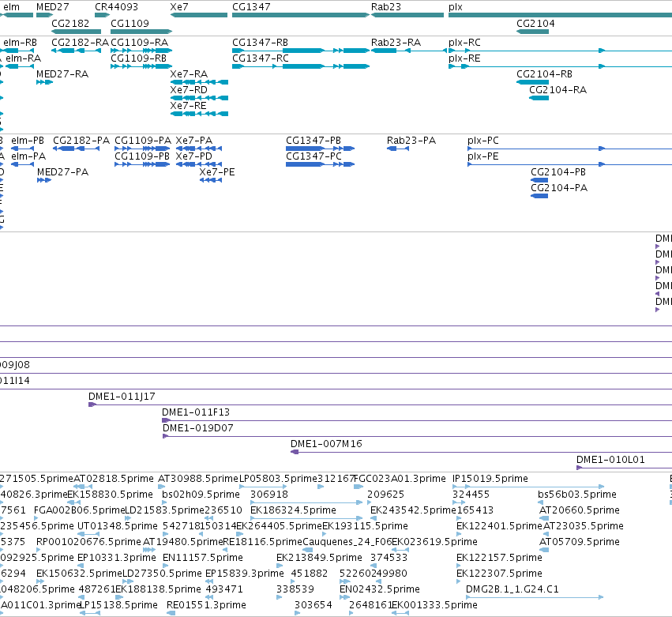Select the CG2182-RA transcript label
This screenshot has height=617, width=672.
(x=80, y=43)
